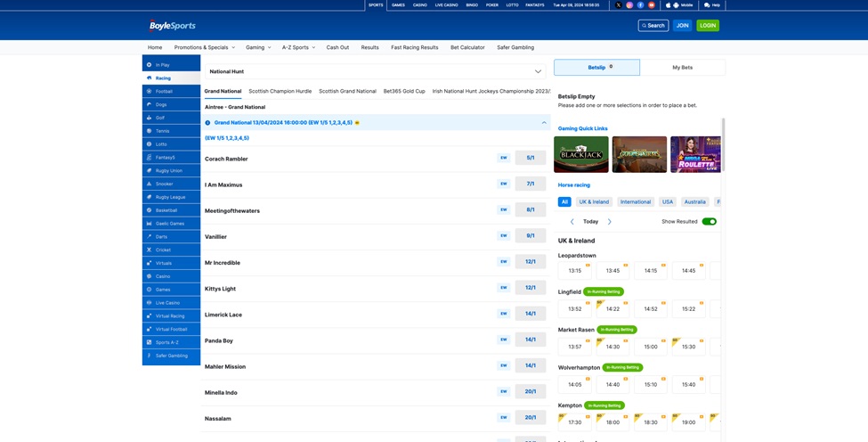This screenshot has height=442, width=868.
Task: Open the Leopardstown 13:15 race
Action: point(575,271)
